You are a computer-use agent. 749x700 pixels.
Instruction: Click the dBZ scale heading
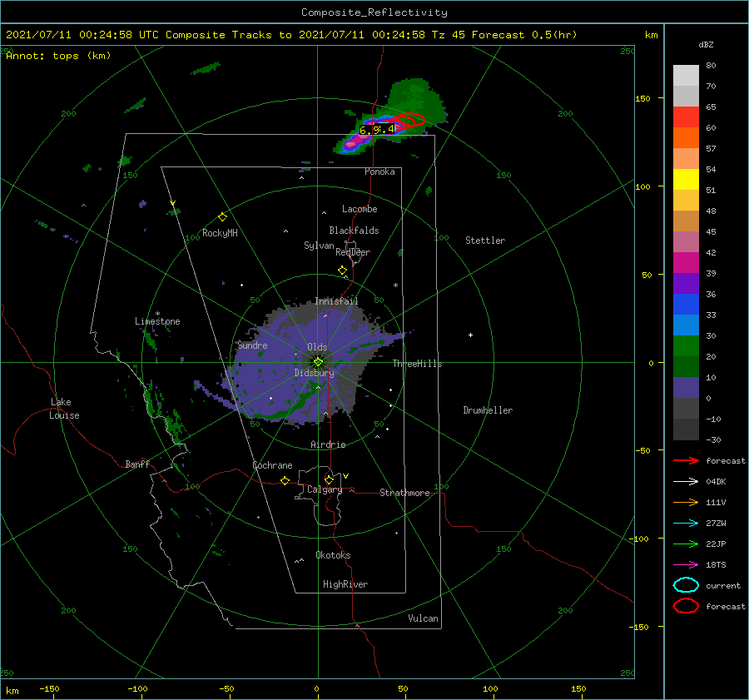706,45
